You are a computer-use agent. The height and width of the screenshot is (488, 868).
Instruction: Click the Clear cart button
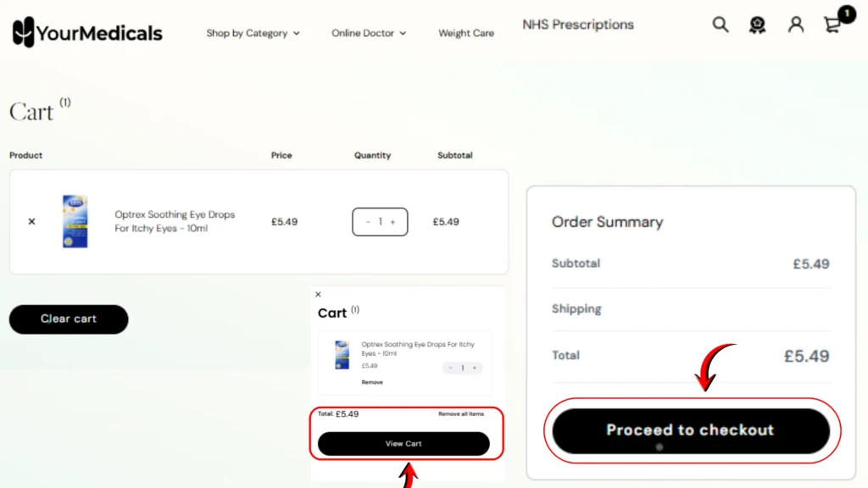click(69, 319)
